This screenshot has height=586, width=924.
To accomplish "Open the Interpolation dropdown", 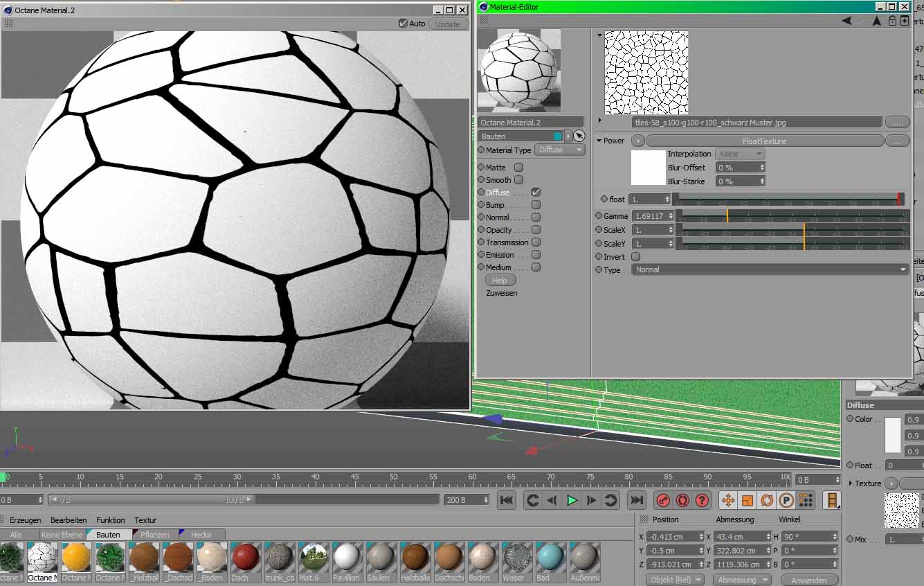I will tap(740, 154).
